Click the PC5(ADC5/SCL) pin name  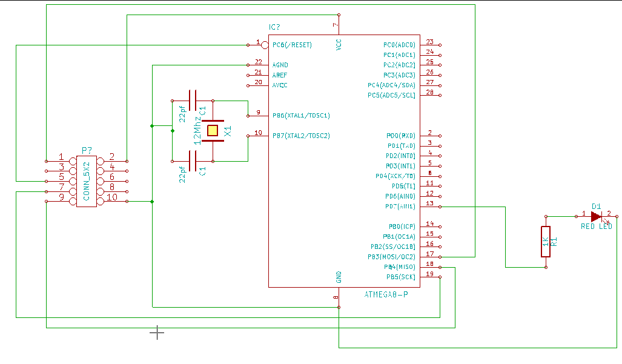pyautogui.click(x=391, y=95)
